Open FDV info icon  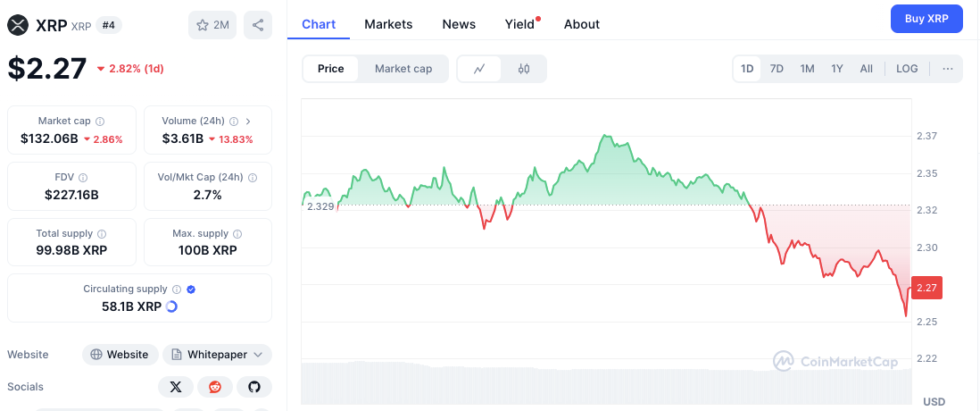click(x=83, y=178)
